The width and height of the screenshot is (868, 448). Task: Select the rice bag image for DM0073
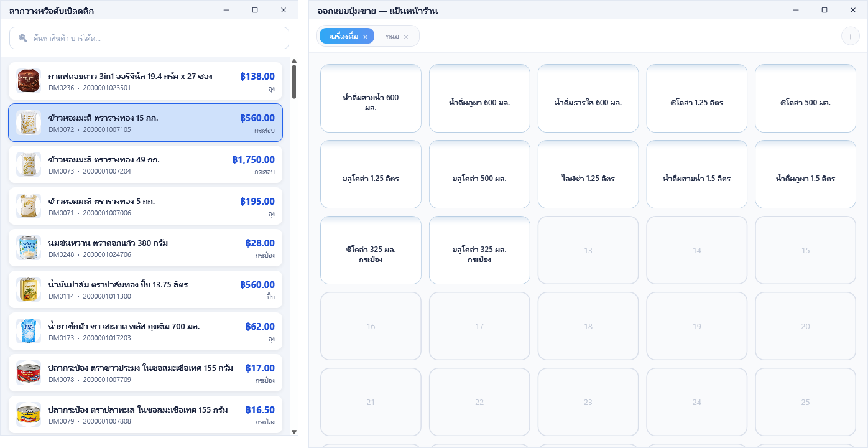pyautogui.click(x=29, y=164)
